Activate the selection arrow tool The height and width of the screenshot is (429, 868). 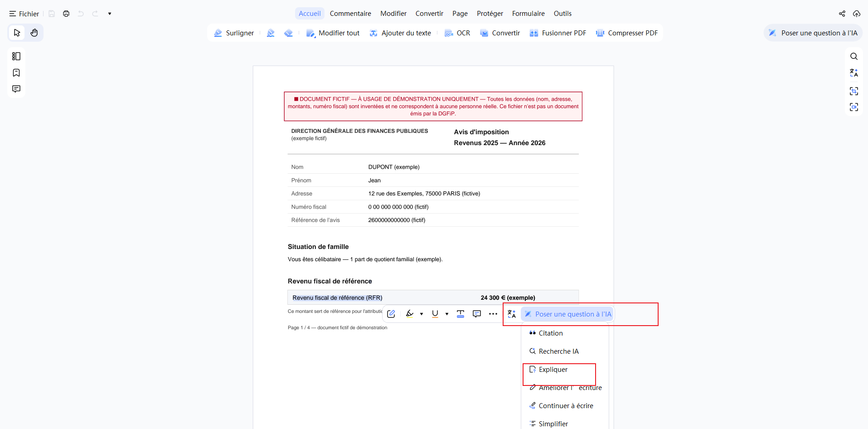[17, 33]
